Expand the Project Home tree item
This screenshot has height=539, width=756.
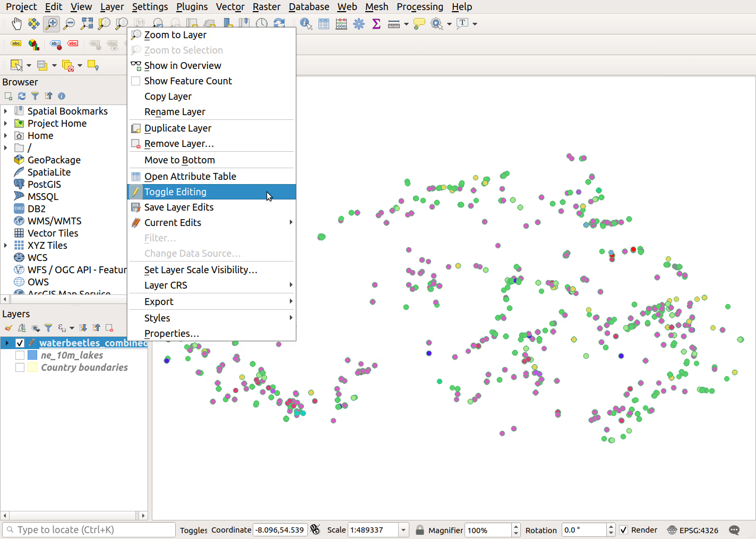click(6, 123)
